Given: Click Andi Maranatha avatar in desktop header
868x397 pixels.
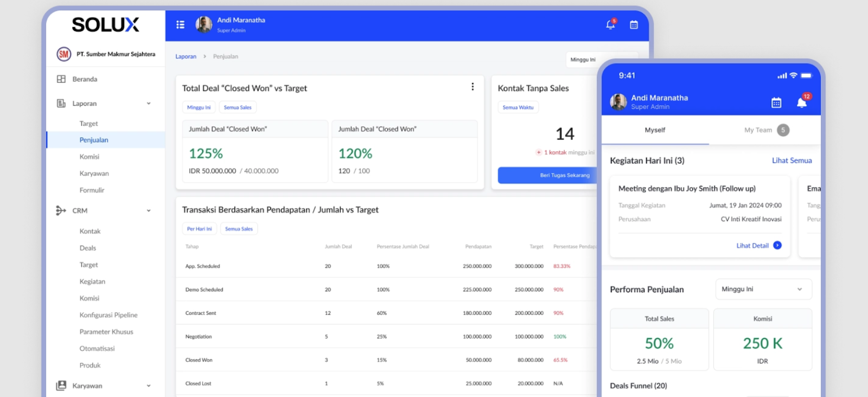Looking at the screenshot, I should (204, 24).
